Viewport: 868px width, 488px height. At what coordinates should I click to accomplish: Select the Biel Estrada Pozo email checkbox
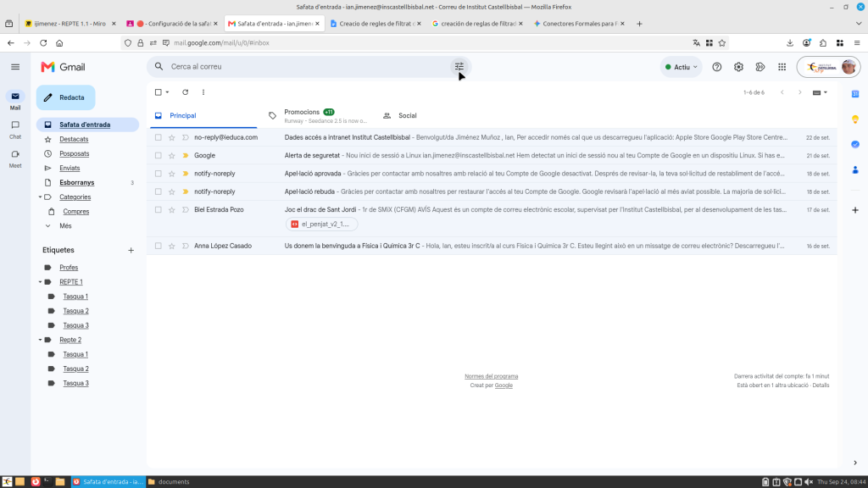(x=159, y=210)
